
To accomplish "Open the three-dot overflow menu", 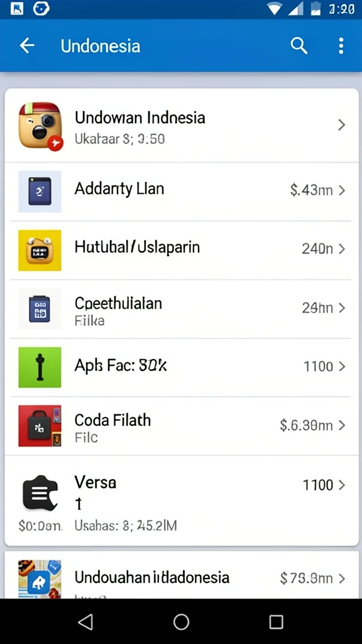I will coord(341,45).
